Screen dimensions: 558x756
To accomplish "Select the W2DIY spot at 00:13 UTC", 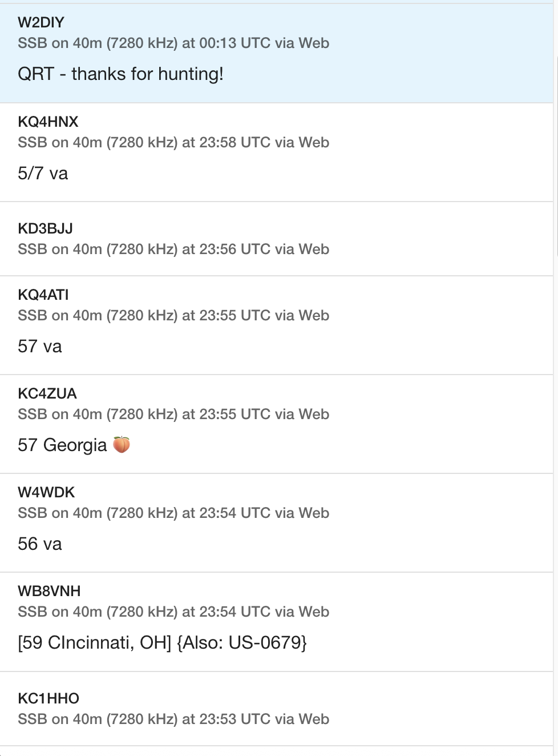I will tap(276, 53).
